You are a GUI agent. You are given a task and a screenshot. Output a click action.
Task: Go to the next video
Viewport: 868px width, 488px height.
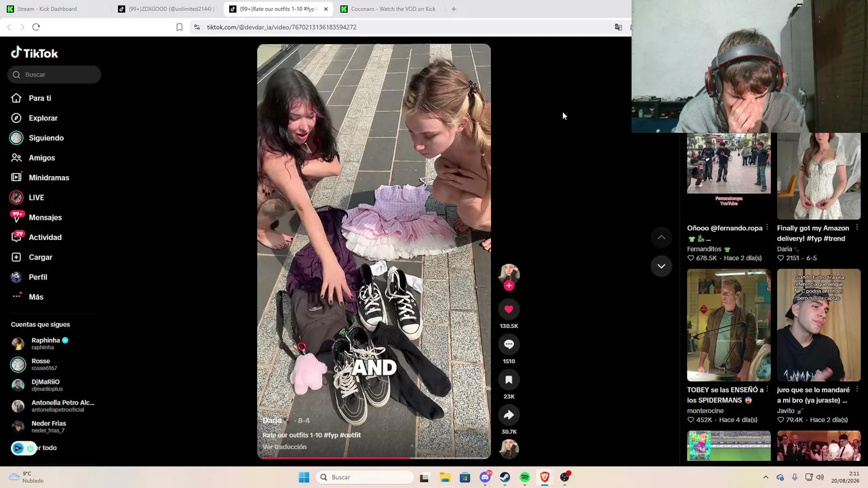(661, 266)
